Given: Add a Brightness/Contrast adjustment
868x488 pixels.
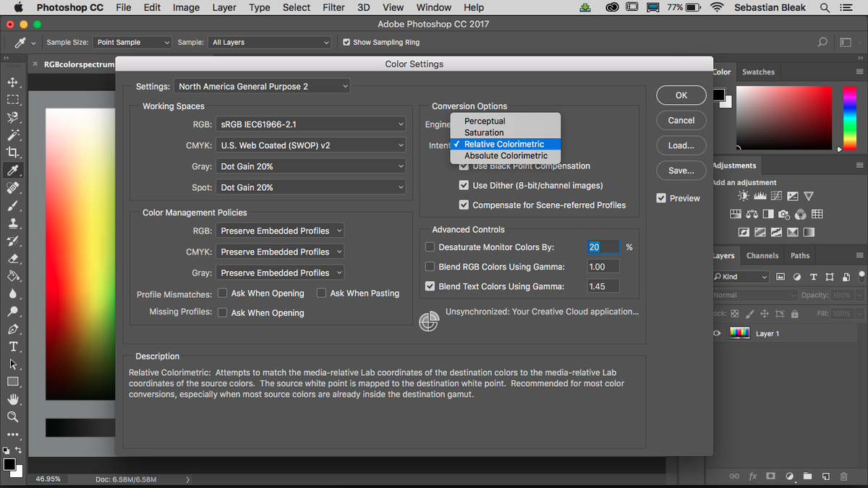Looking at the screenshot, I should 743,197.
